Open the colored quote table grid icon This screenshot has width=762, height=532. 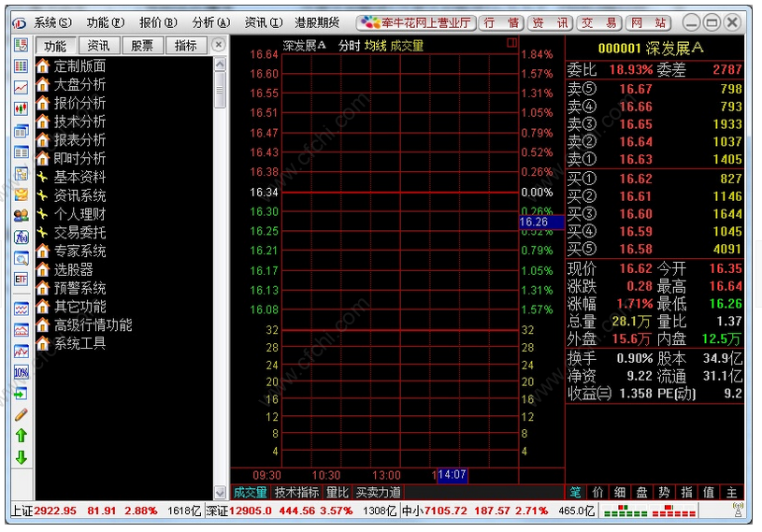[x=21, y=66]
